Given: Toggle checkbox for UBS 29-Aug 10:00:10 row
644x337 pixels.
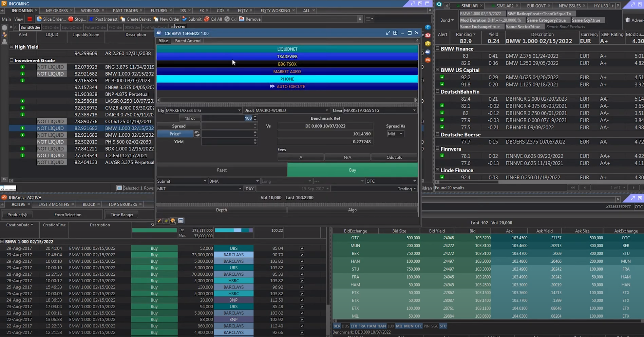Looking at the screenshot, I should coord(302,267).
